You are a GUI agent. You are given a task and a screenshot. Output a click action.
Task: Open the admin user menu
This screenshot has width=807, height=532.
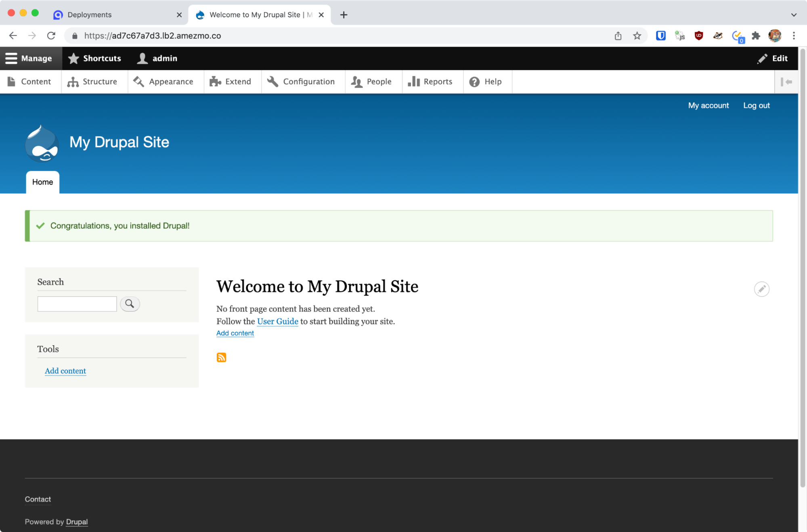[x=157, y=58]
